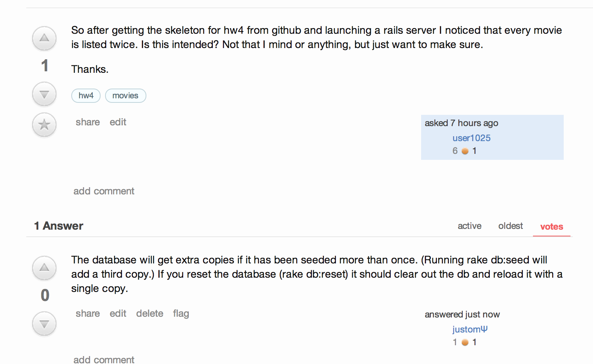This screenshot has height=364, width=593.
Task: Upvote the rake db:reset answer
Action: (44, 268)
